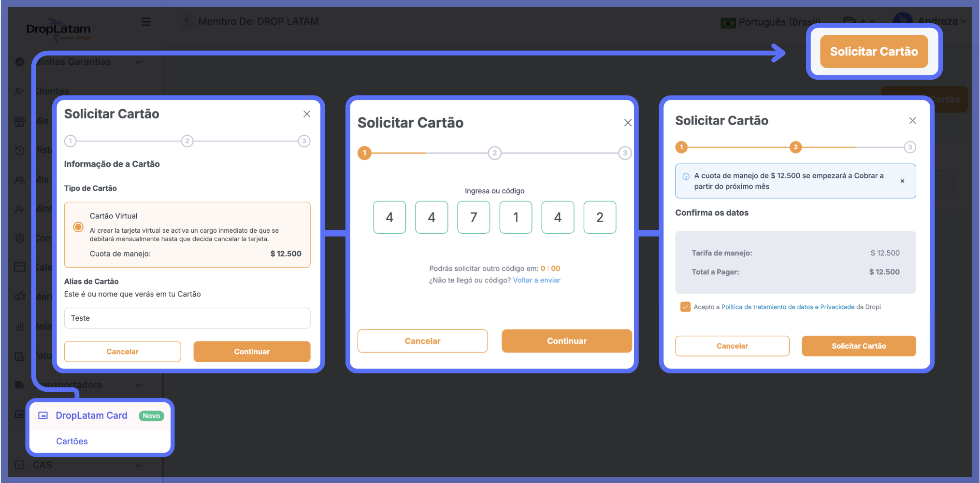Select the Cartões submenu item
The image size is (980, 483).
pyautogui.click(x=72, y=441)
